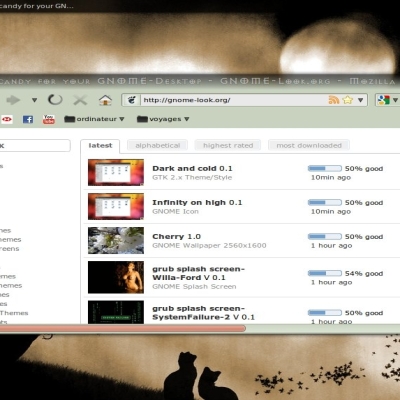This screenshot has width=400, height=400.
Task: Click the Stop loading X icon
Action: pos(80,100)
